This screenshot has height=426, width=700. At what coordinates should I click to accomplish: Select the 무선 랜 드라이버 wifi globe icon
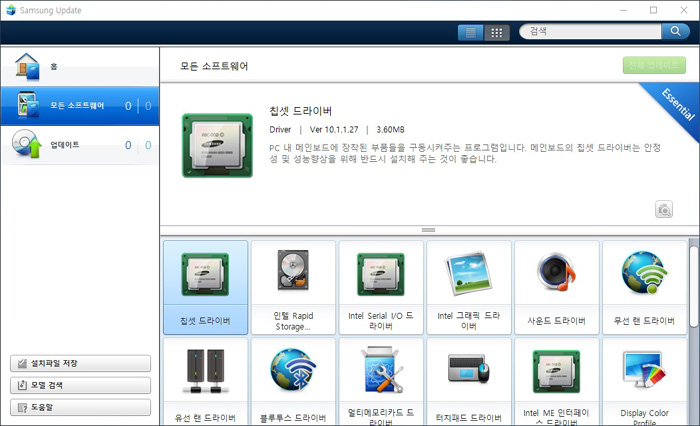coord(644,272)
